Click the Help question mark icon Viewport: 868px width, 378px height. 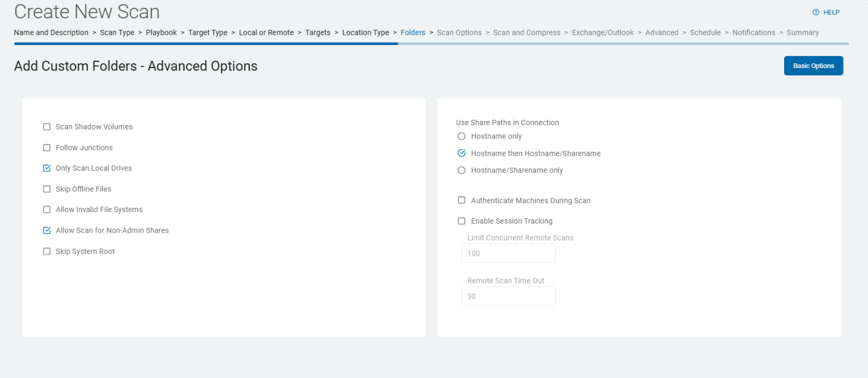click(x=816, y=12)
